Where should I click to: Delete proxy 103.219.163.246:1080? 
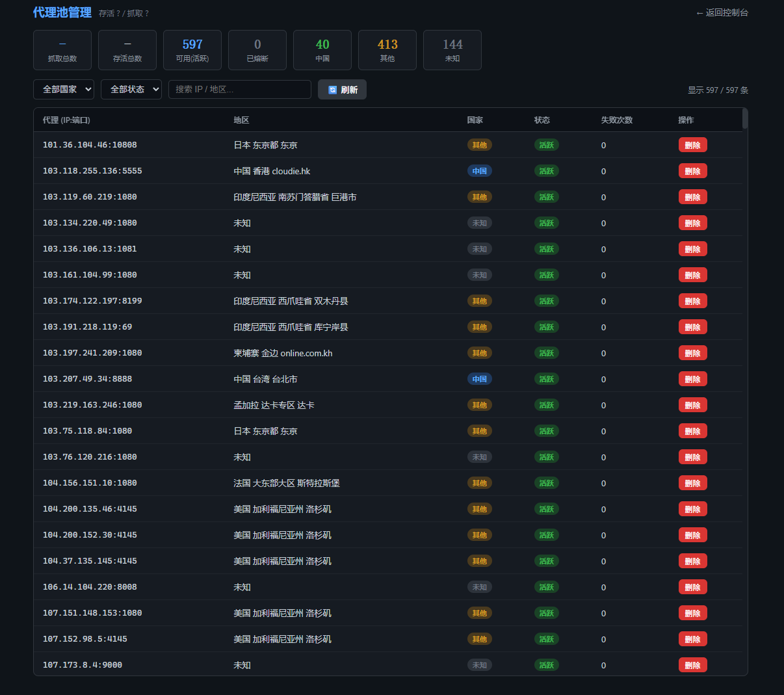click(693, 405)
